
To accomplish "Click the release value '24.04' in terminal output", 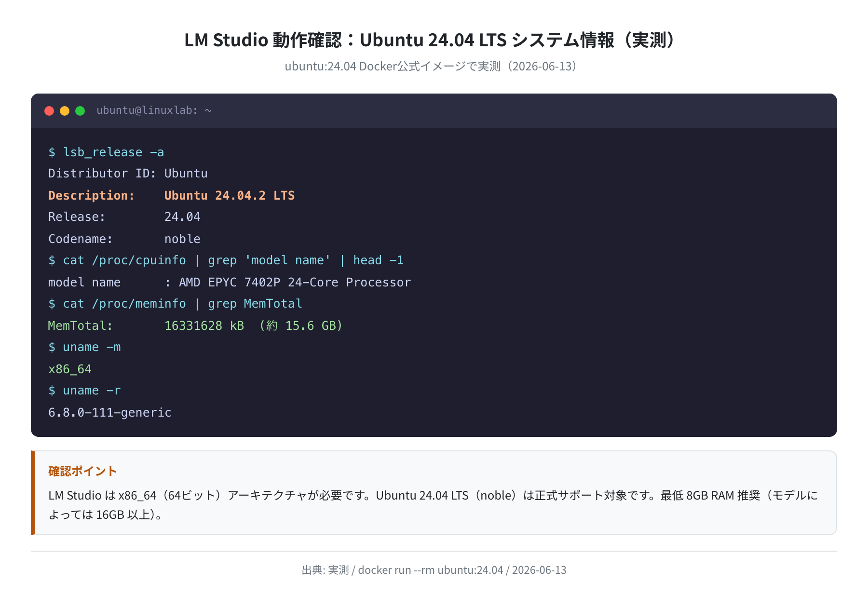I will tap(182, 217).
